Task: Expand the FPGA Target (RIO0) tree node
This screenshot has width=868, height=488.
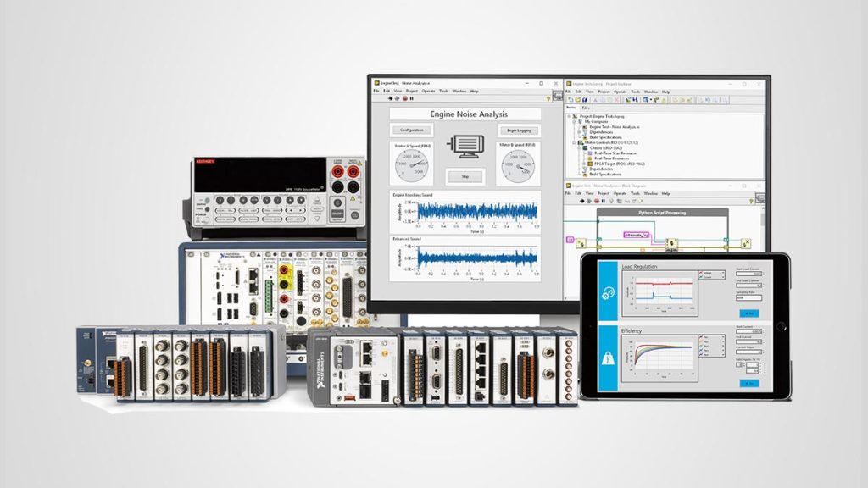Action: click(x=584, y=164)
